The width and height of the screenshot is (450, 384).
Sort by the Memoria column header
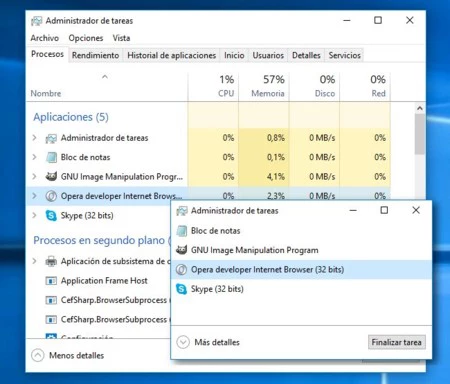click(x=264, y=87)
